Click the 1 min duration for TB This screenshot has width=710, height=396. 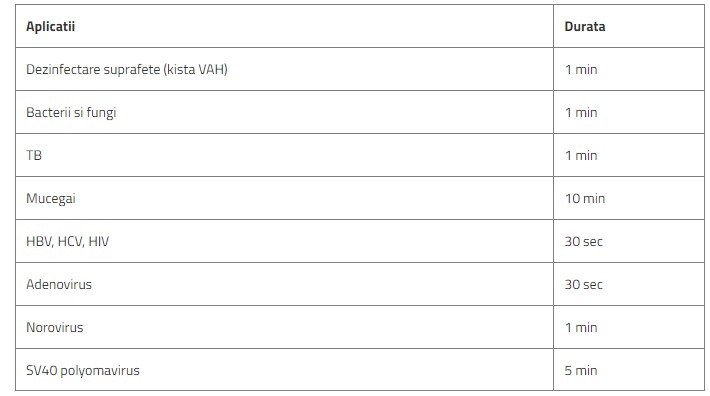(x=581, y=155)
